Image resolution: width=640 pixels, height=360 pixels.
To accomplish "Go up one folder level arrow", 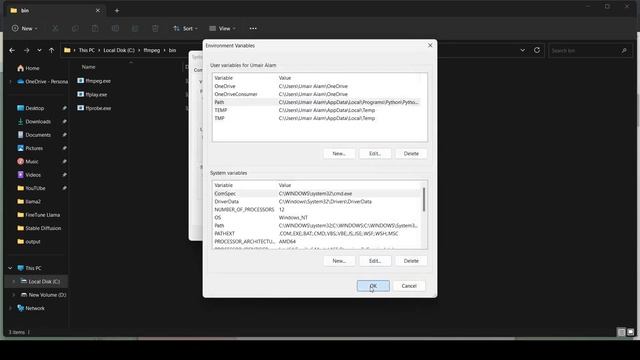I will pyautogui.click(x=51, y=51).
